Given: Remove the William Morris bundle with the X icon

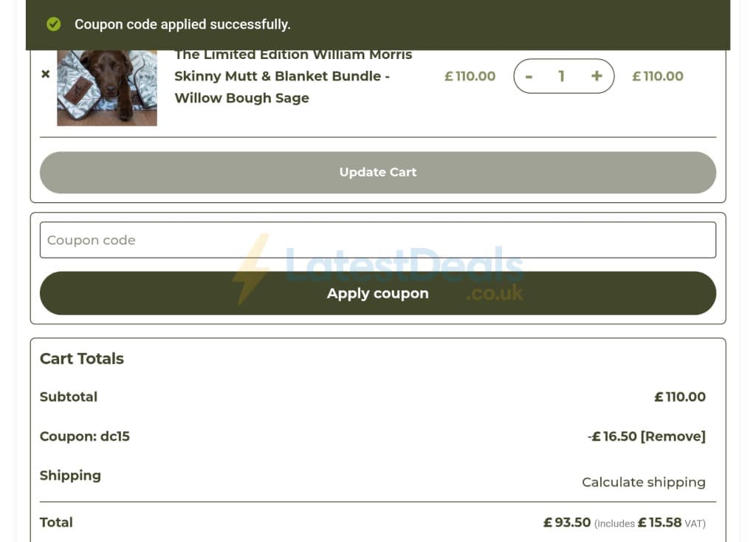Looking at the screenshot, I should [x=45, y=74].
